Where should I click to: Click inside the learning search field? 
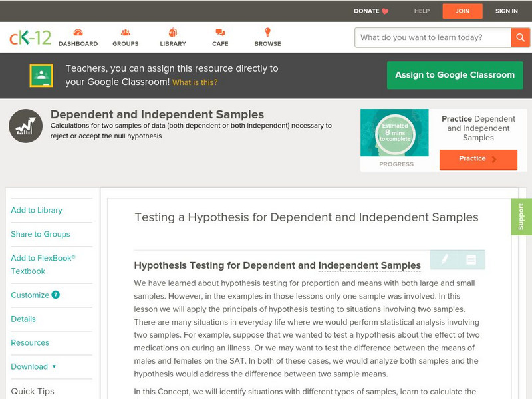click(429, 37)
